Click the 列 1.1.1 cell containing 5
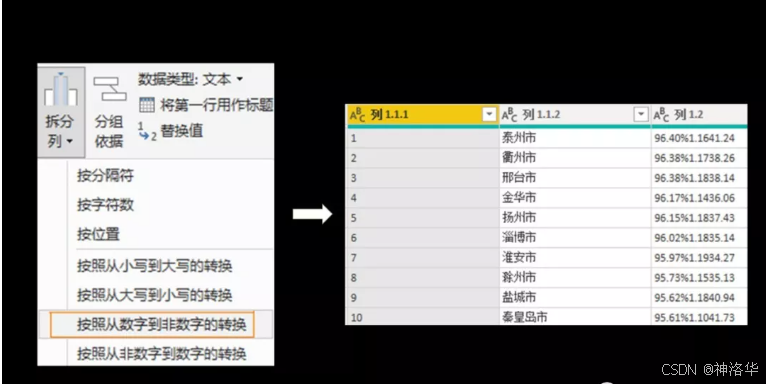The image size is (766, 384). (x=422, y=218)
